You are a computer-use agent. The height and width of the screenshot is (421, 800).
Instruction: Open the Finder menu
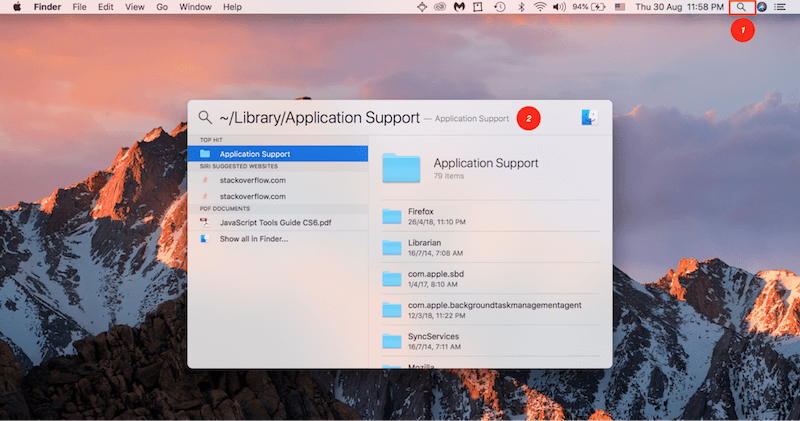pyautogui.click(x=47, y=7)
